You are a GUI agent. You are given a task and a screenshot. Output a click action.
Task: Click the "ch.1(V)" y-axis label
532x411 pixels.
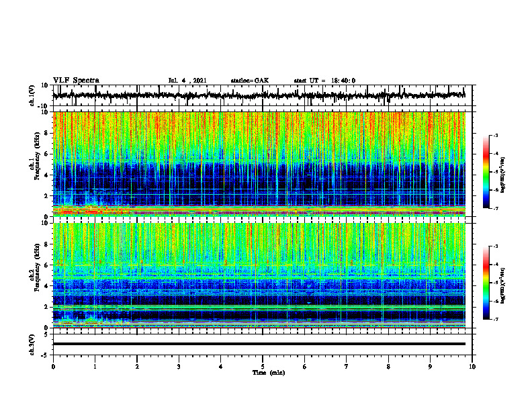(32, 95)
